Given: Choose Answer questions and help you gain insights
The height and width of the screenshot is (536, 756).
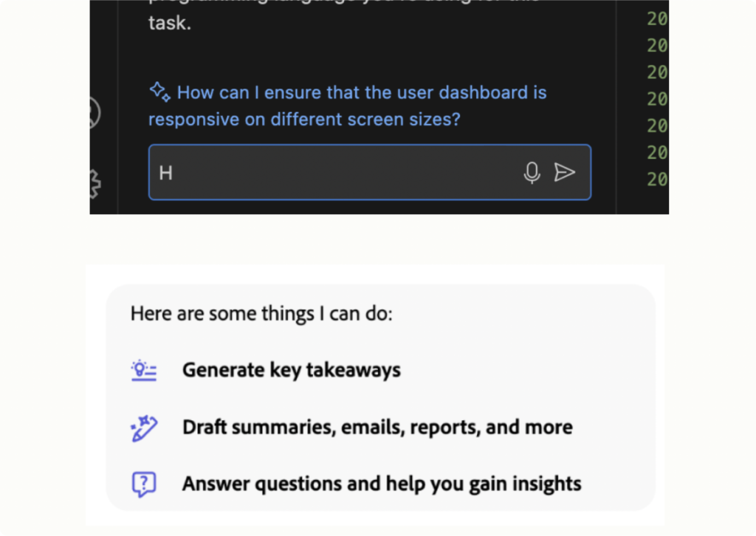Looking at the screenshot, I should point(382,484).
